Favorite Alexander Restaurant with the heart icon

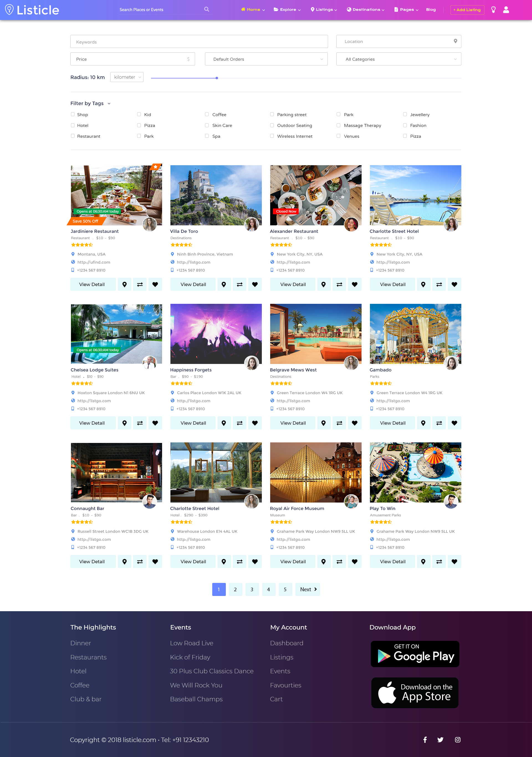coord(355,284)
